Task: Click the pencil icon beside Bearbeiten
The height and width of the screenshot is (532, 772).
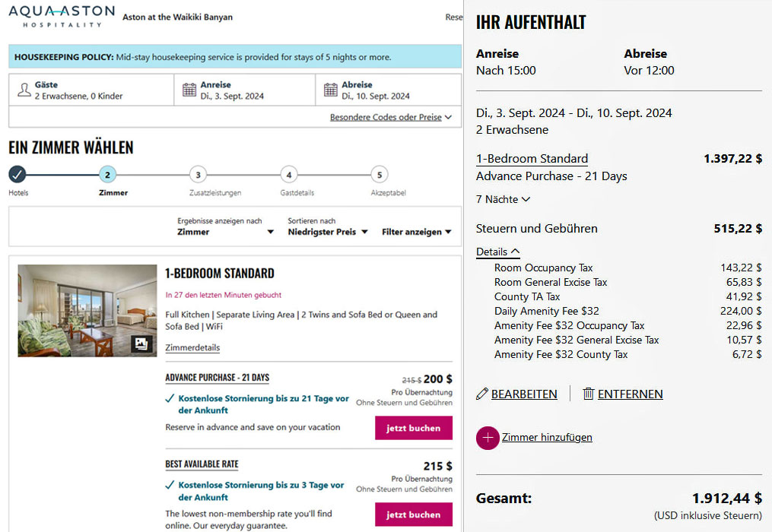Action: [x=481, y=394]
